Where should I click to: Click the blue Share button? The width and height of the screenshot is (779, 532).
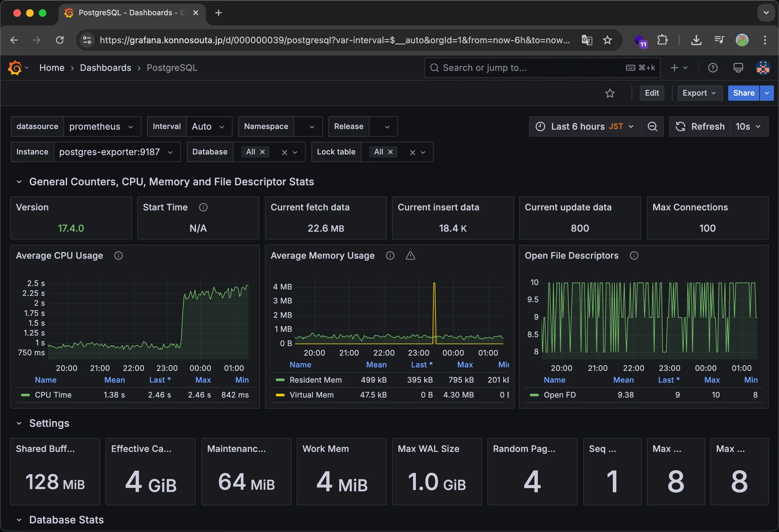coord(743,93)
